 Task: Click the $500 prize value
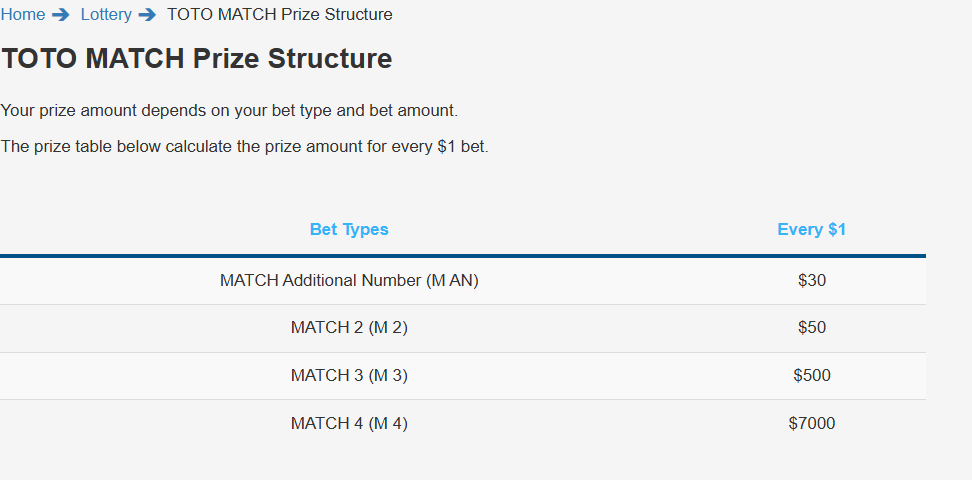[x=812, y=376]
